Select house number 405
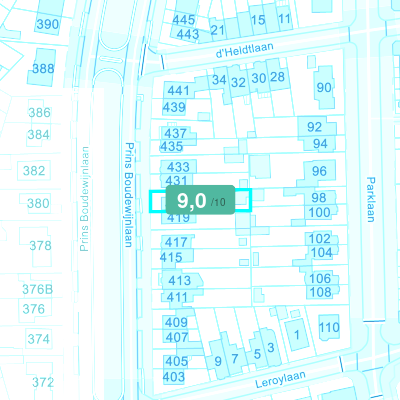 pos(177,361)
